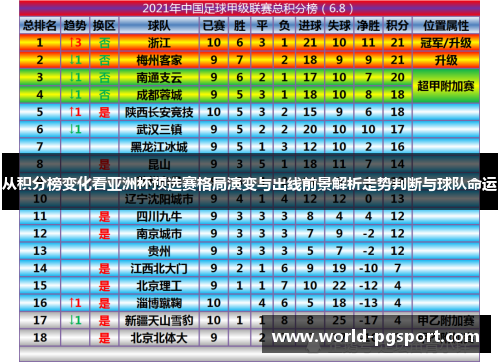Click the 是 cell in 北京北体大 row
500x362 pixels.
coord(104,338)
